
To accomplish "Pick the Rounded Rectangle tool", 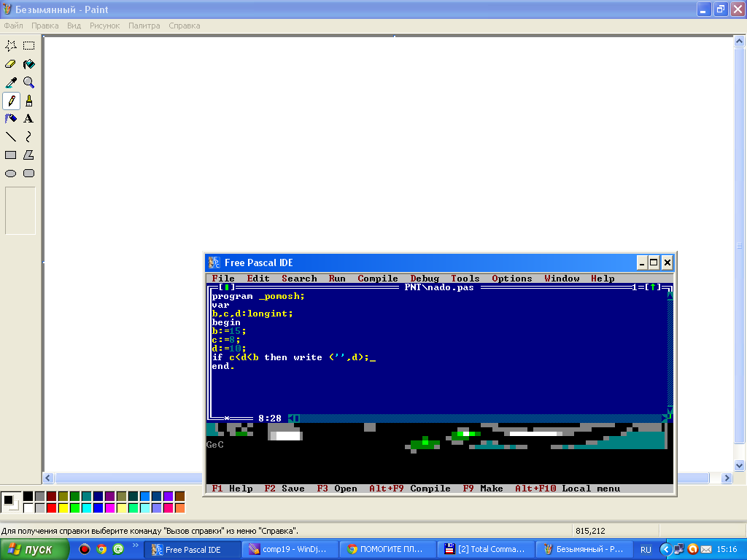I will tap(28, 174).
